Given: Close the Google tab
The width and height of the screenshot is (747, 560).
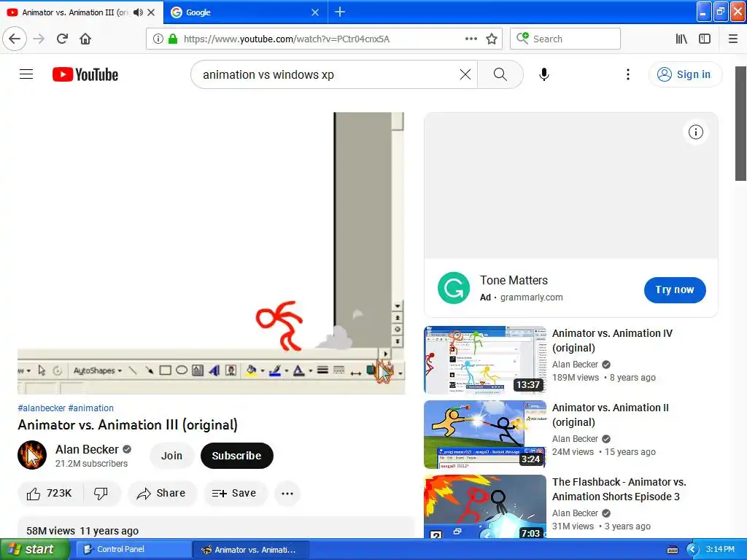Looking at the screenshot, I should pos(315,12).
